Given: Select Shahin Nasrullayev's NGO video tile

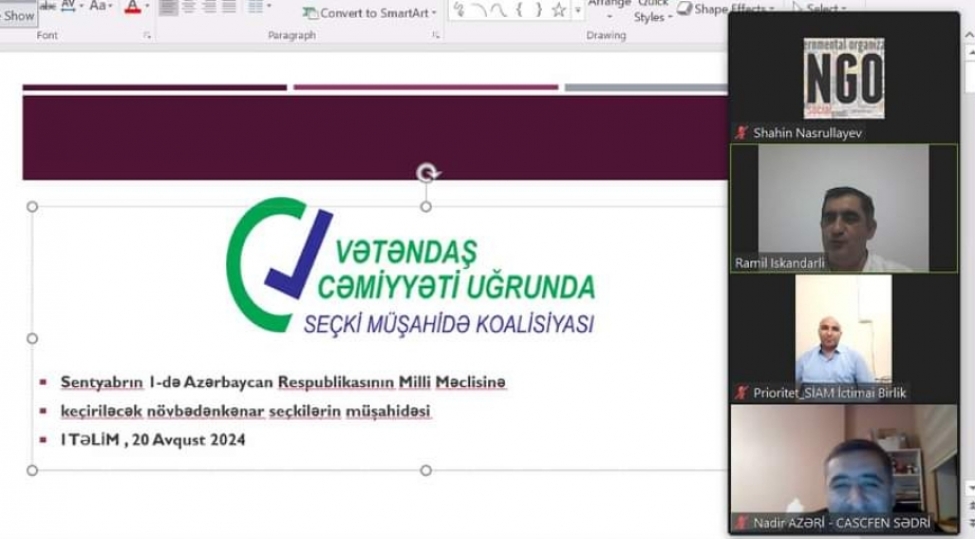Looking at the screenshot, I should pos(844,78).
